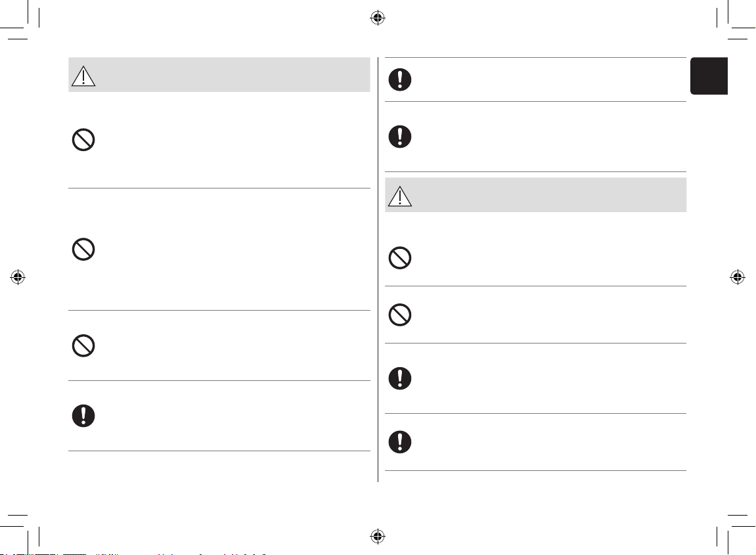The width and height of the screenshot is (756, 555).
Task: Click the topmost exclamation circle in the right column
Action: (x=400, y=79)
